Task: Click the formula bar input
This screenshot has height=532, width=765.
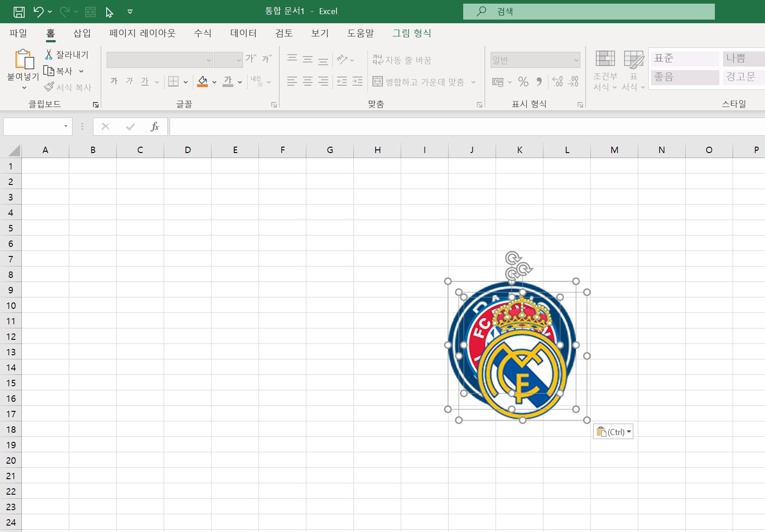Action: pyautogui.click(x=467, y=127)
